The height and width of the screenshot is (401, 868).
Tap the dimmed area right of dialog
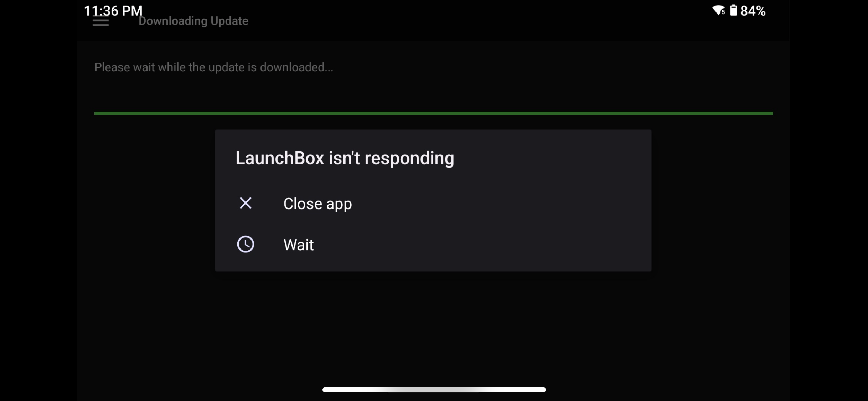[x=720, y=200]
